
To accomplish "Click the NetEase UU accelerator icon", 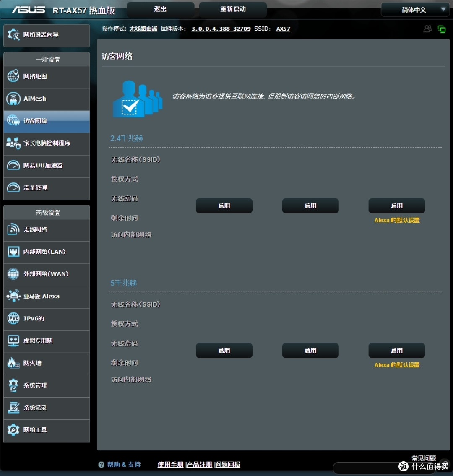I will (x=13, y=165).
